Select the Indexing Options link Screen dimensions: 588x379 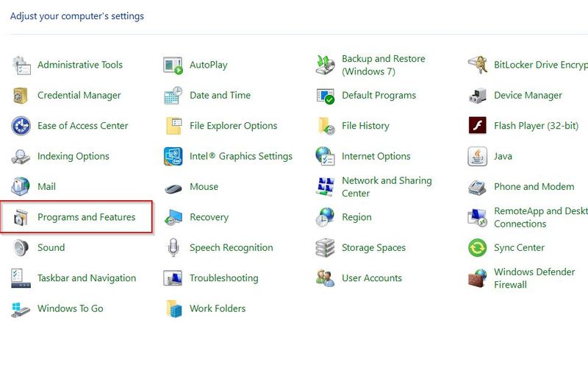coord(73,156)
